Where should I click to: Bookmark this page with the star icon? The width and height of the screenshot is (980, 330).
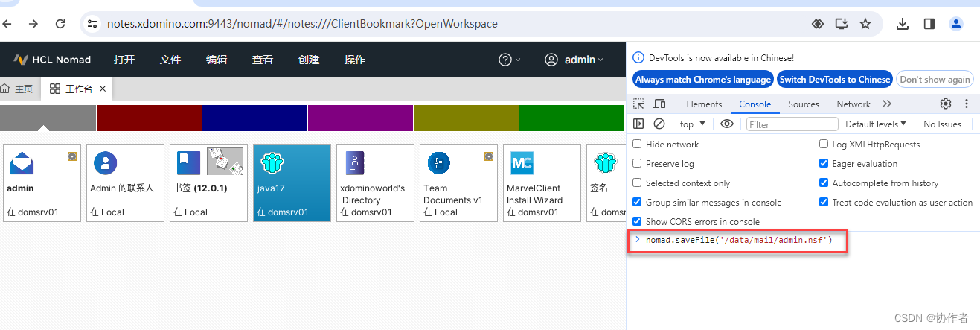865,24
